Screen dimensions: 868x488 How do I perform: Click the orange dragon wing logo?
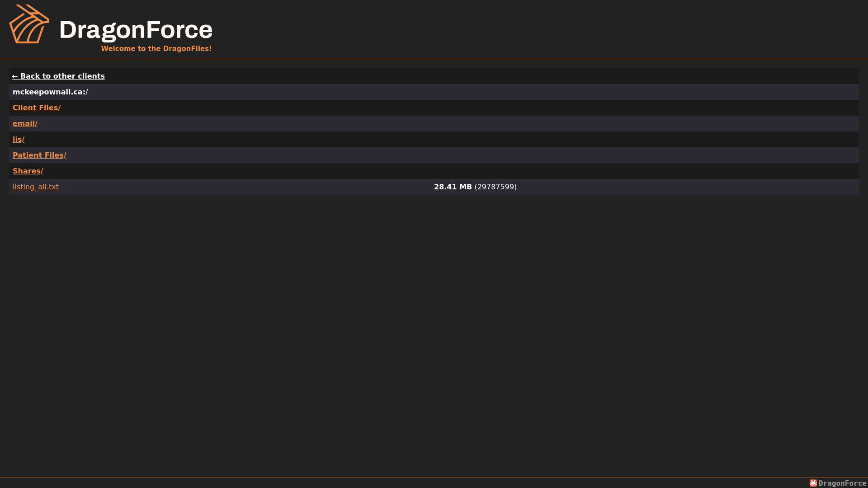tap(29, 24)
